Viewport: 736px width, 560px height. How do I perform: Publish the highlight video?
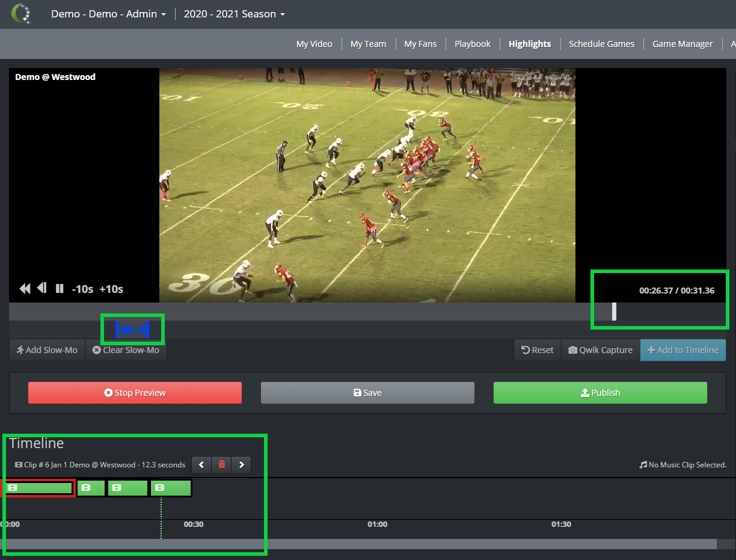pyautogui.click(x=600, y=392)
